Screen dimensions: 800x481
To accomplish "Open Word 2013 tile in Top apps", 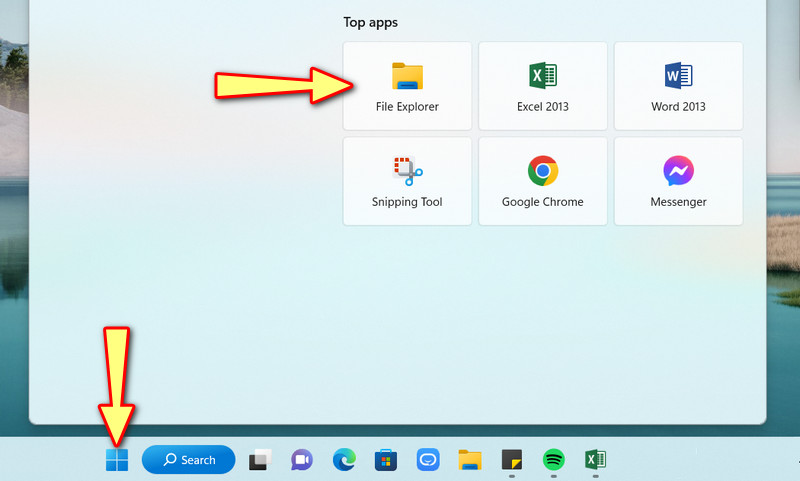I will coord(678,86).
